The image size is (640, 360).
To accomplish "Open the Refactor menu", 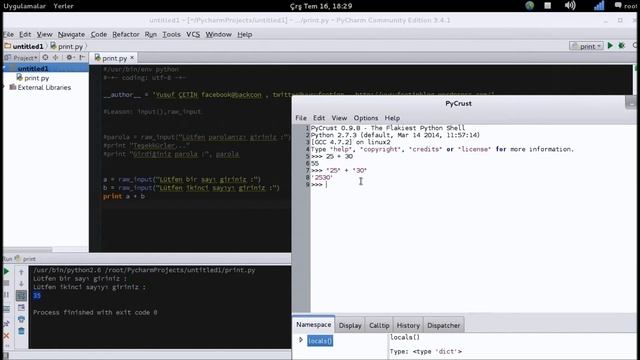I will (126, 34).
